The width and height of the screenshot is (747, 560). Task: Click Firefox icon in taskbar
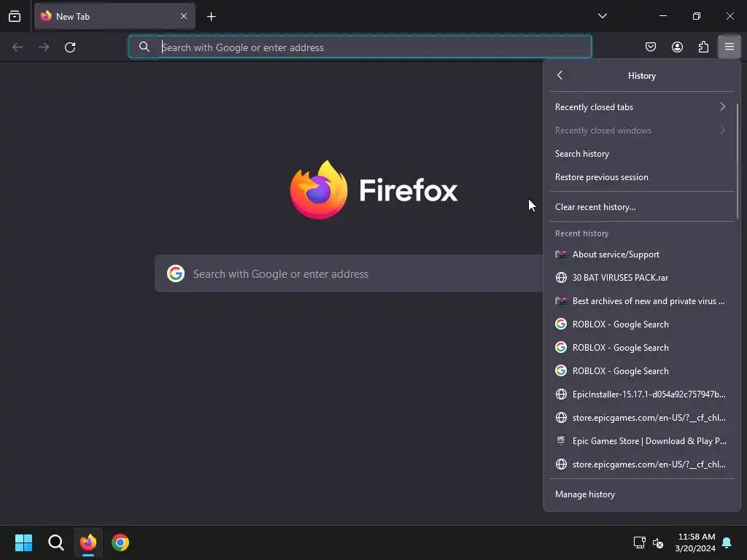(88, 542)
